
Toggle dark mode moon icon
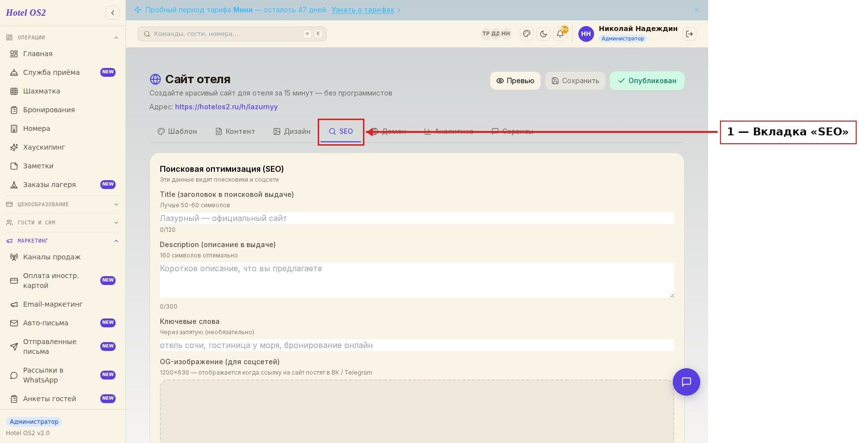pos(543,33)
